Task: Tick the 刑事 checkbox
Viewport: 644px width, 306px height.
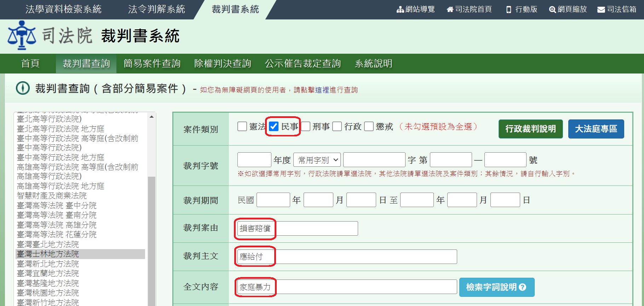Action: (x=306, y=126)
